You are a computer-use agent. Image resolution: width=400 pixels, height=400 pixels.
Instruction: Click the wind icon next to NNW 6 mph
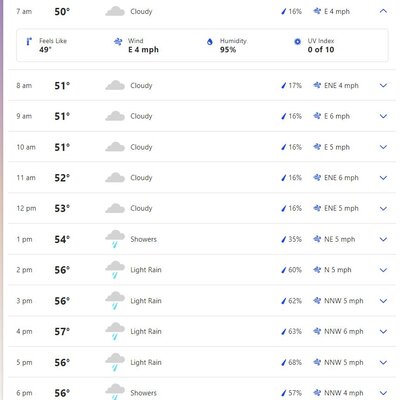[x=317, y=331]
